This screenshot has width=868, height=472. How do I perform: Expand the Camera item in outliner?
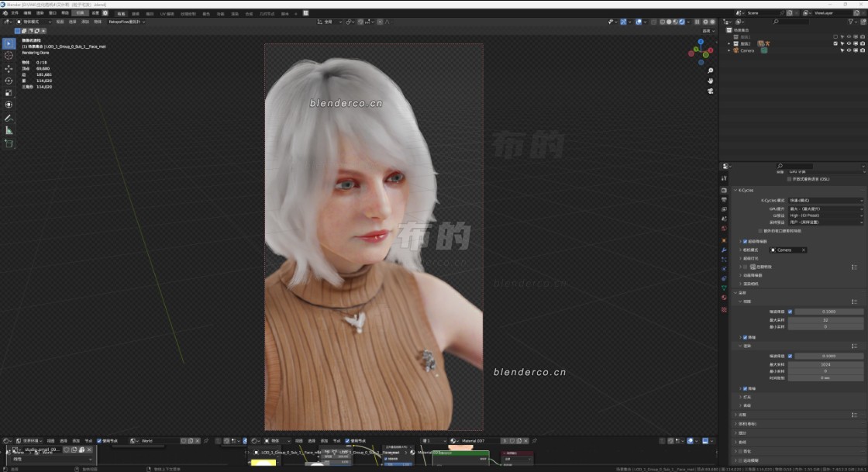(729, 50)
